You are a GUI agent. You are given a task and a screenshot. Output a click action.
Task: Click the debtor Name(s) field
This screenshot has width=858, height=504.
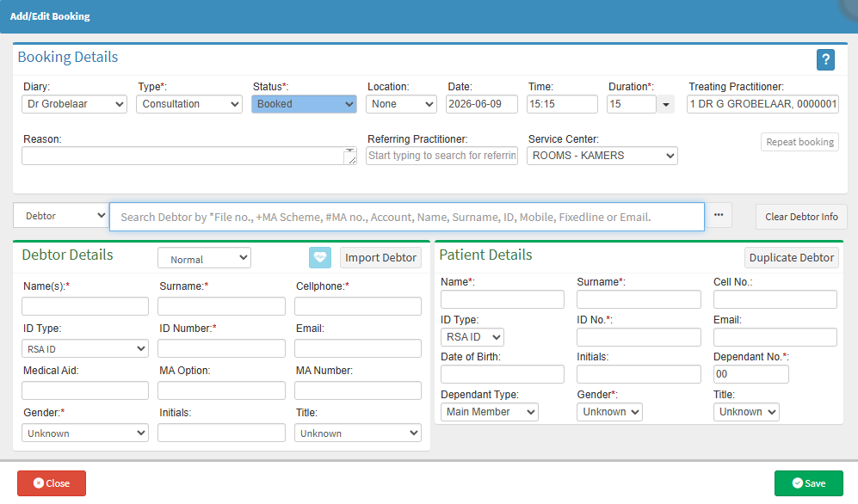point(85,306)
